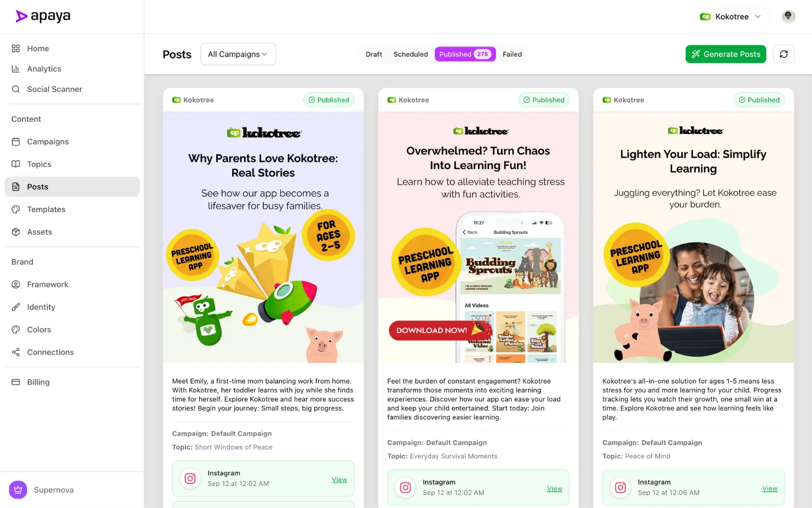Viewport: 812px width, 508px height.
Task: Switch to the Draft tab
Action: (x=373, y=54)
